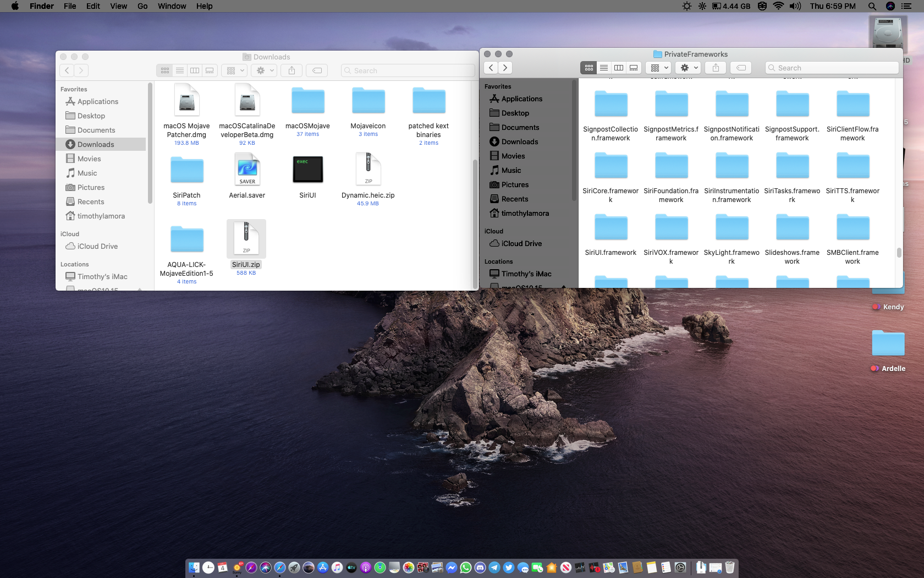Select SiriUI.framework folder in PrivateFrameworks
Screen dimensions: 924x578
[610, 227]
